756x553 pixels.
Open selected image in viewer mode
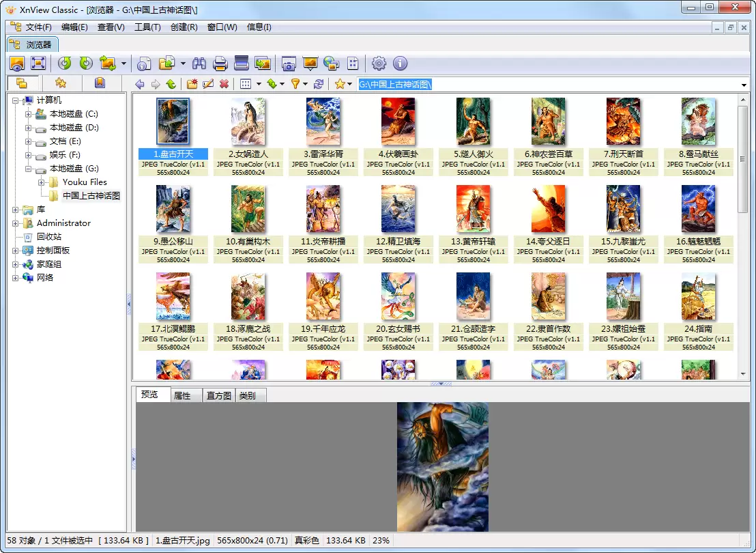click(x=17, y=63)
